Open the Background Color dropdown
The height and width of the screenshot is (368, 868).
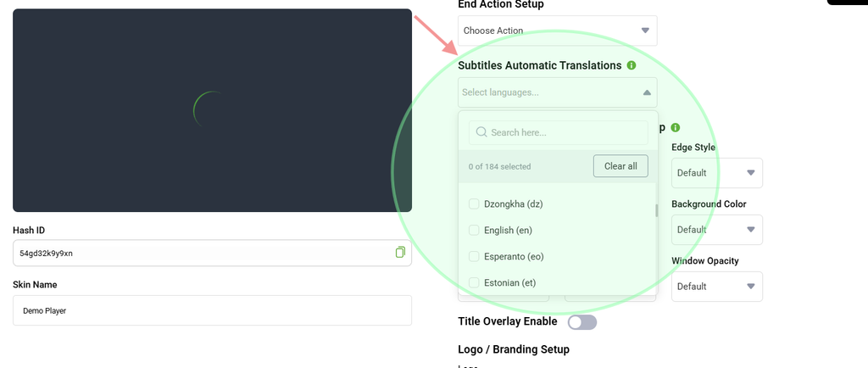[717, 230]
